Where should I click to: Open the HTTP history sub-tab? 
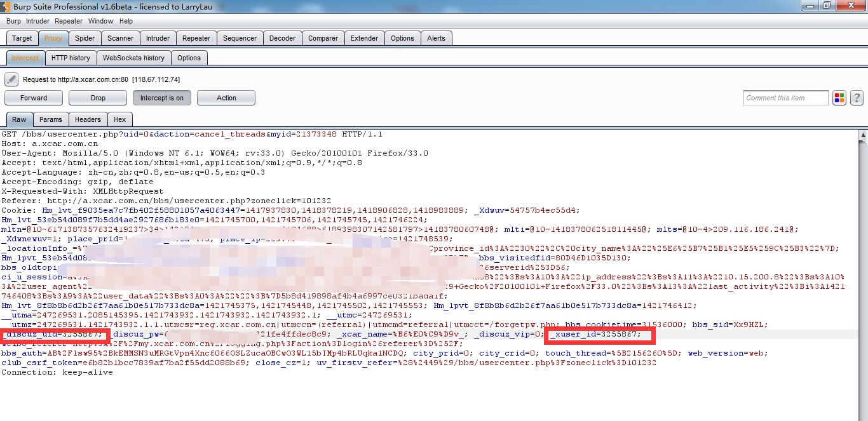(x=71, y=58)
